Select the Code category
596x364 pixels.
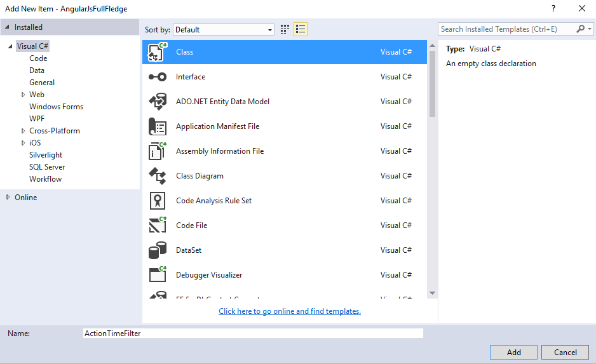coord(38,58)
